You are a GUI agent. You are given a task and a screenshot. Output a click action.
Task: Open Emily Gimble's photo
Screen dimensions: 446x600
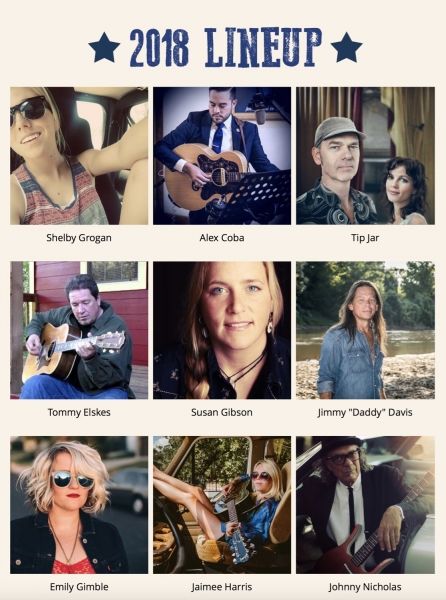coord(79,505)
